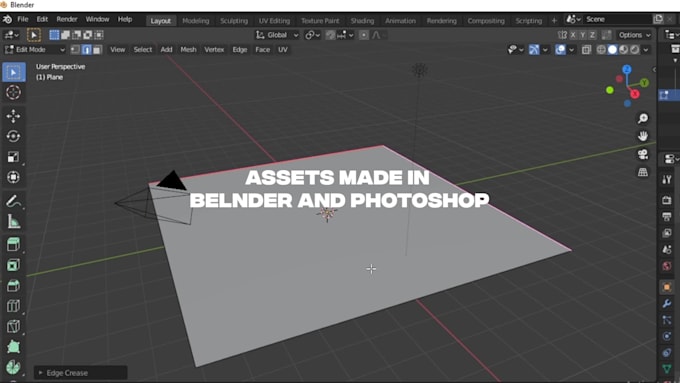Screen dimensions: 680x383
Task: Toggle the camera view icon
Action: [x=643, y=154]
